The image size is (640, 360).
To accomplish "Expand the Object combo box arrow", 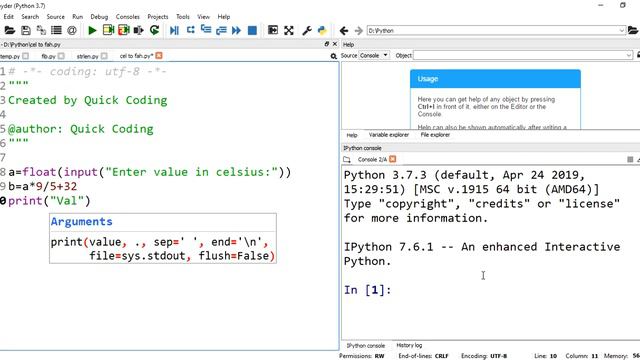I will pyautogui.click(x=629, y=56).
